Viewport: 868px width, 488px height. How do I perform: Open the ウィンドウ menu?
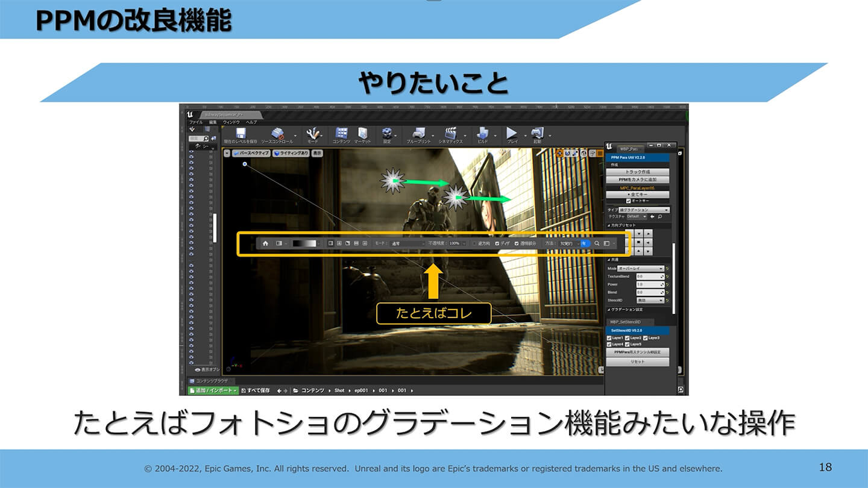coord(231,122)
